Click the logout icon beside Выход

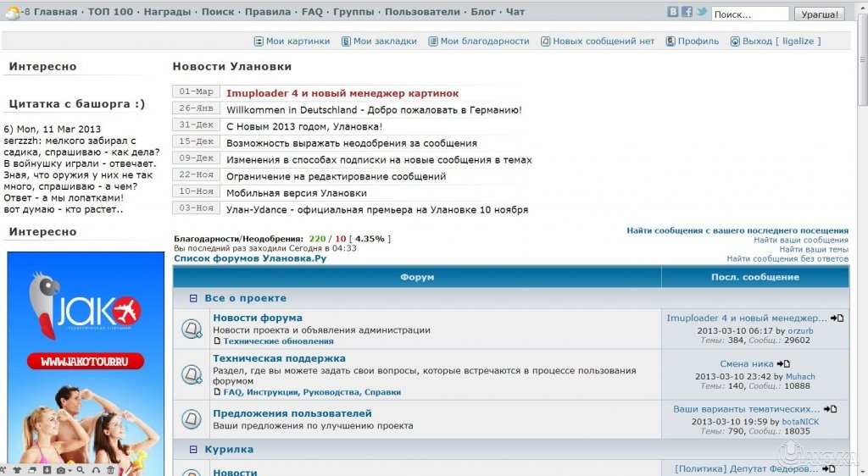click(735, 42)
